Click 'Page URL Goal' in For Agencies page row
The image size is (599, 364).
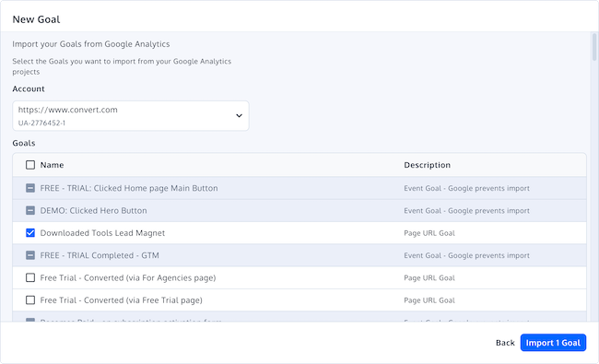pyautogui.click(x=429, y=277)
